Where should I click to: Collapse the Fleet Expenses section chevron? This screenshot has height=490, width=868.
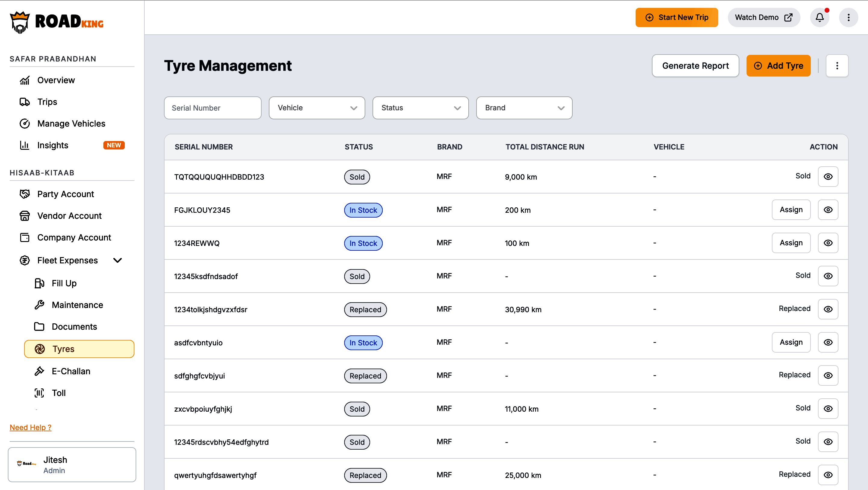pos(117,260)
